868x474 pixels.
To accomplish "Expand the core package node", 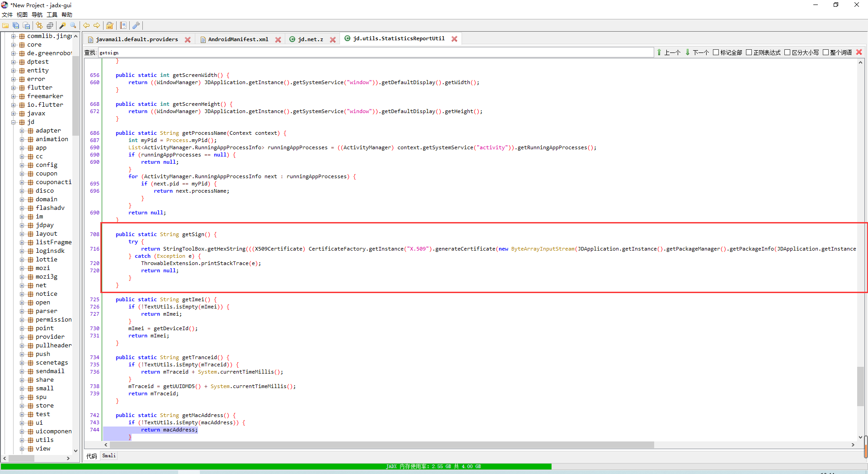I will click(x=14, y=45).
